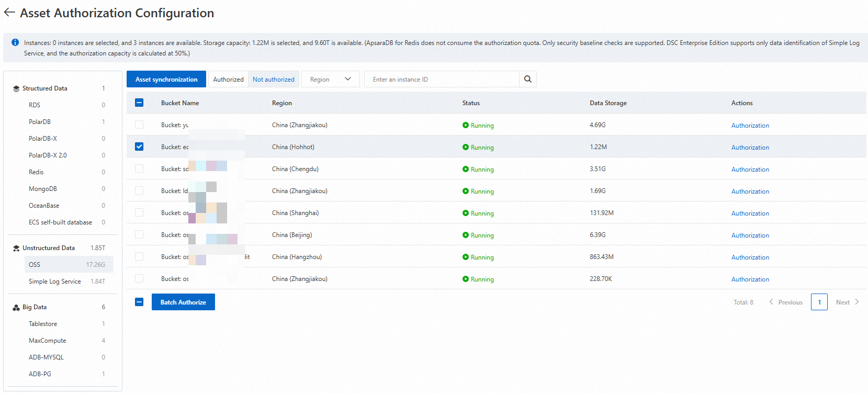Click Authorization link for China (Beijing) bucket
The height and width of the screenshot is (394, 868).
click(x=750, y=235)
